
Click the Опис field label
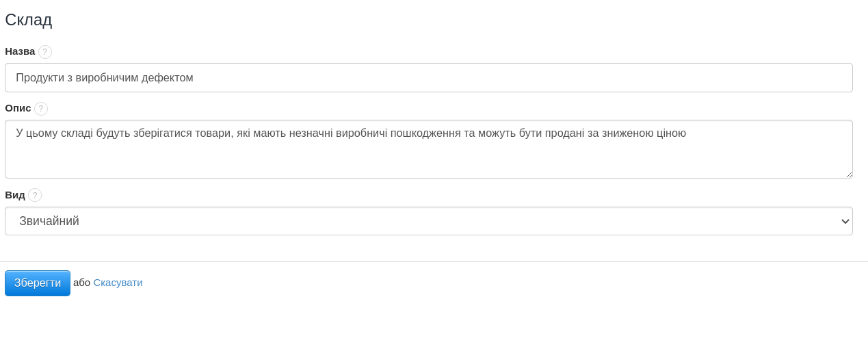point(18,108)
